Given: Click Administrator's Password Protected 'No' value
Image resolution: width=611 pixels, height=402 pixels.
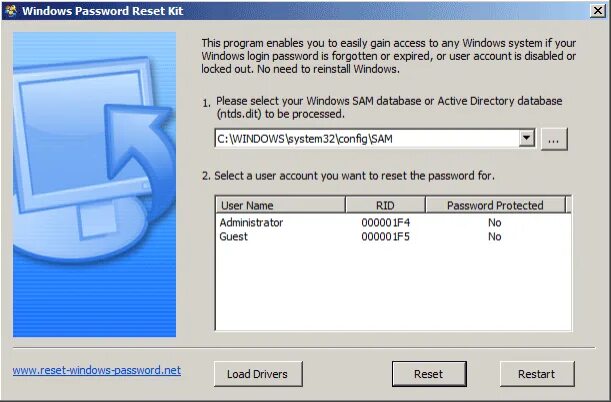Looking at the screenshot, I should (494, 222).
